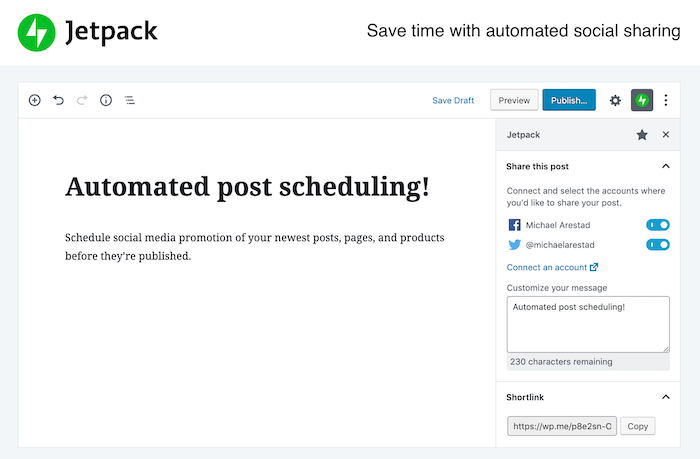Click the add block plus icon
The height and width of the screenshot is (459, 700).
pos(34,100)
